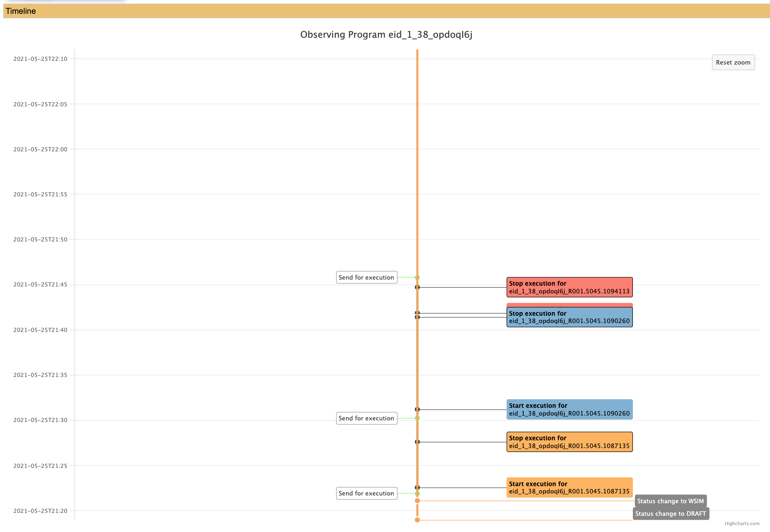Click the Reset zoom button
Screen dimensions: 770x532
pos(733,62)
